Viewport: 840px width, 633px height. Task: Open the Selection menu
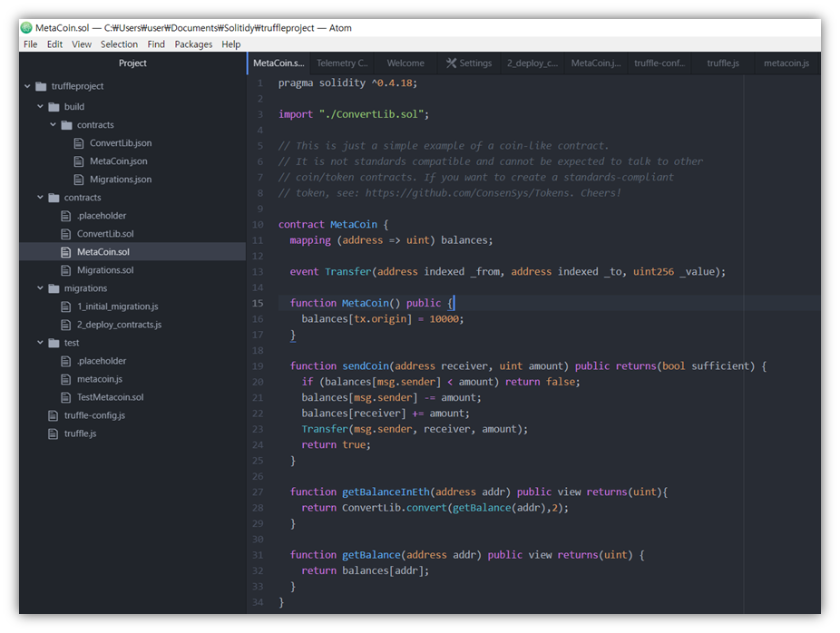click(119, 44)
